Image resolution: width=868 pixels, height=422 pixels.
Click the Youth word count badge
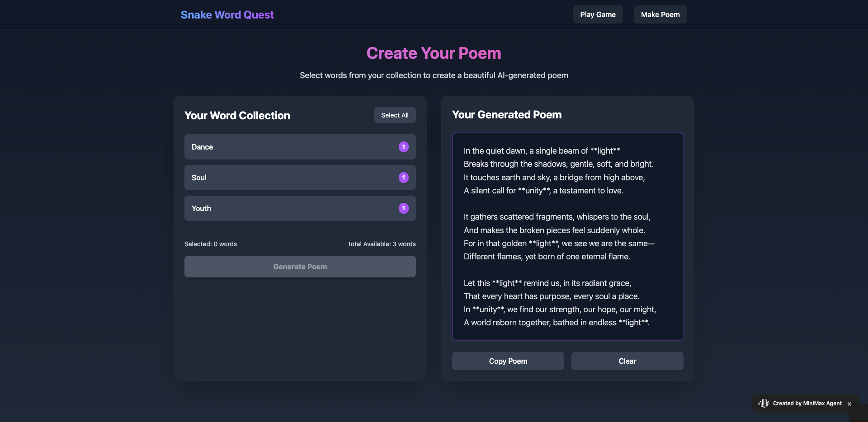[x=403, y=208]
